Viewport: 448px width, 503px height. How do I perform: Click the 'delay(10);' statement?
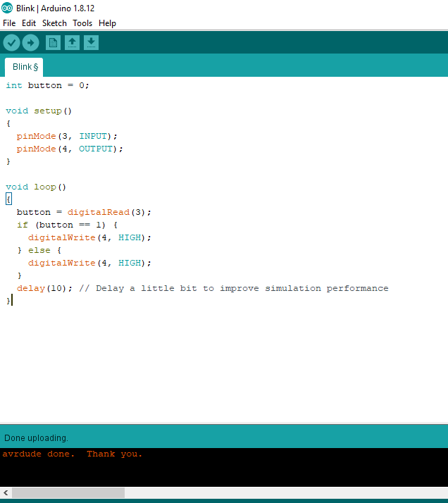[x=44, y=288]
